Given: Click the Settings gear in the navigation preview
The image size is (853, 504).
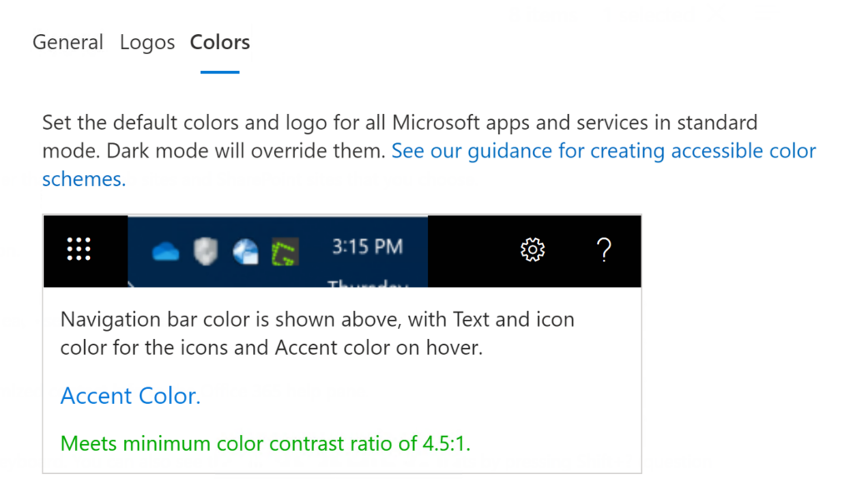Looking at the screenshot, I should pyautogui.click(x=532, y=249).
